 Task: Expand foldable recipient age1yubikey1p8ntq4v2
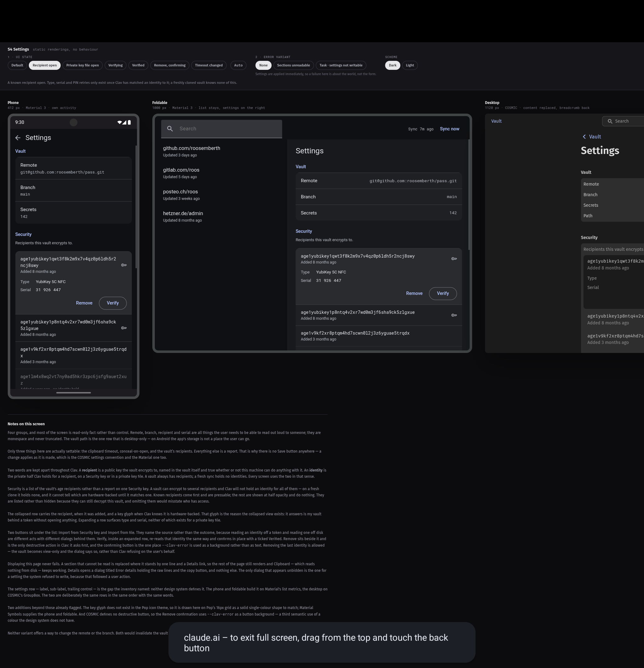[378, 315]
